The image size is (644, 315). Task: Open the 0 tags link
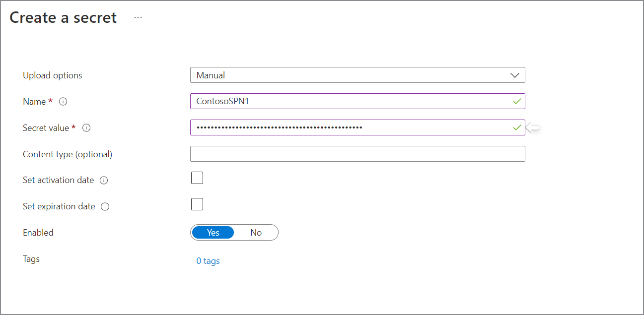pyautogui.click(x=208, y=260)
